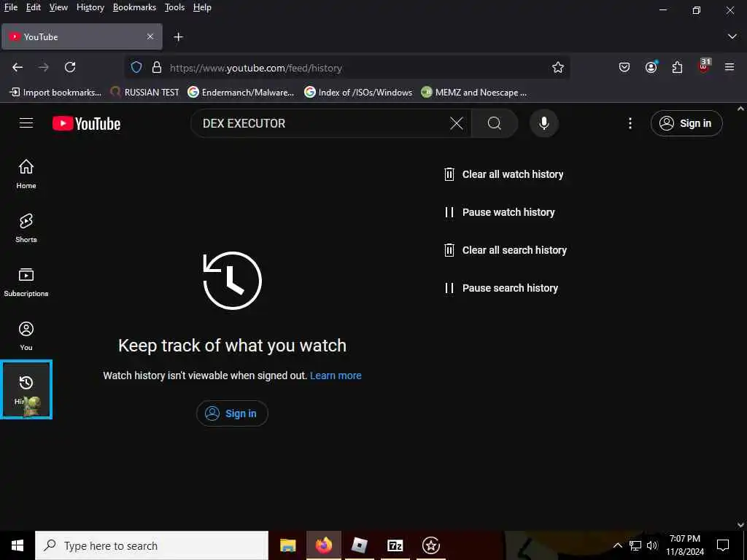Viewport: 747px width, 560px height.
Task: Open 7-Zip from the taskbar
Action: (x=395, y=545)
